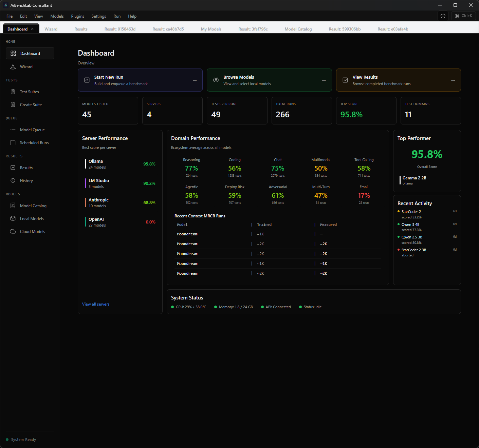Switch to the Model Catalog tab
The image size is (479, 448).
(298, 29)
